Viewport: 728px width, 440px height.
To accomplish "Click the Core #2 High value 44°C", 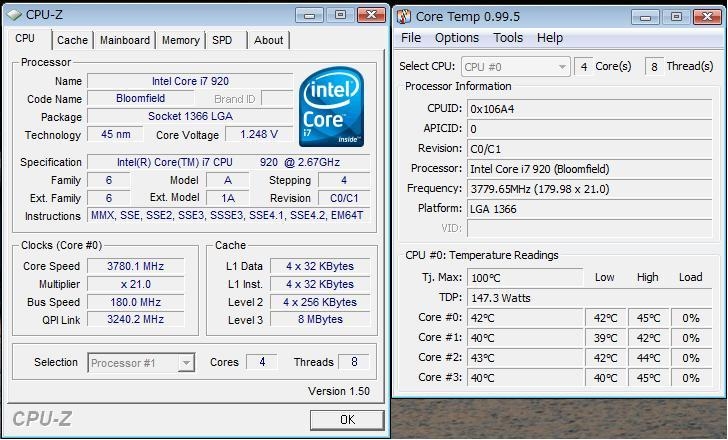I will pyautogui.click(x=648, y=358).
